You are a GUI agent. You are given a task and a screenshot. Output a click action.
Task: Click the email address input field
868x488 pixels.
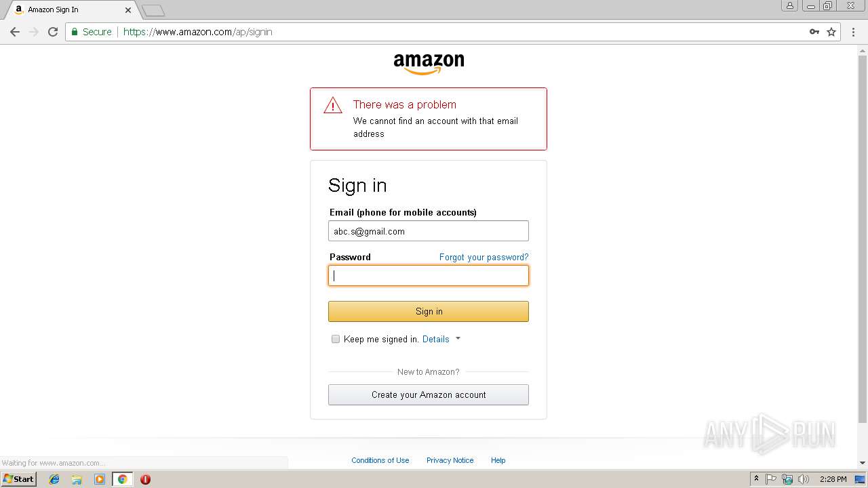(x=429, y=230)
